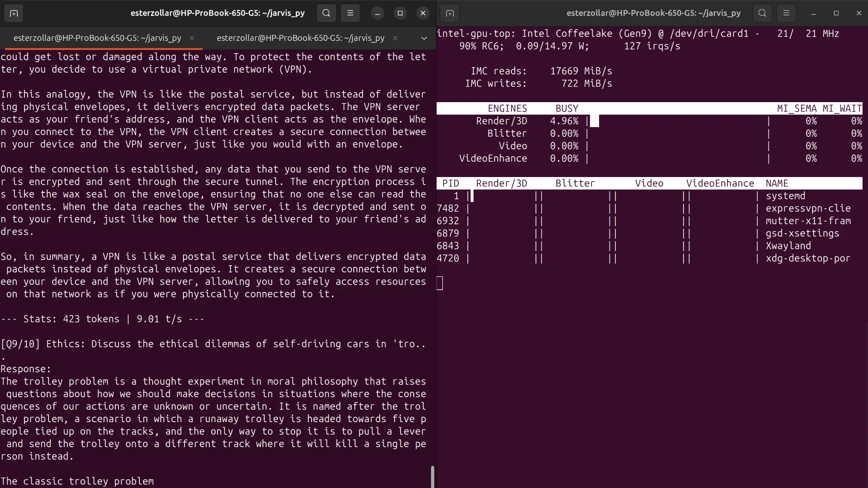Open hamburger menu in right terminal window
868x488 pixels.
click(786, 13)
